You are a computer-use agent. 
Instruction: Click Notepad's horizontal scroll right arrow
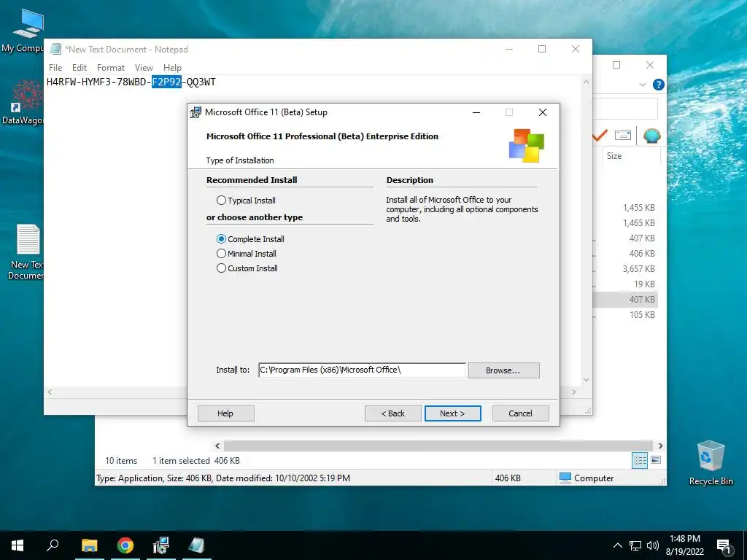(x=574, y=392)
